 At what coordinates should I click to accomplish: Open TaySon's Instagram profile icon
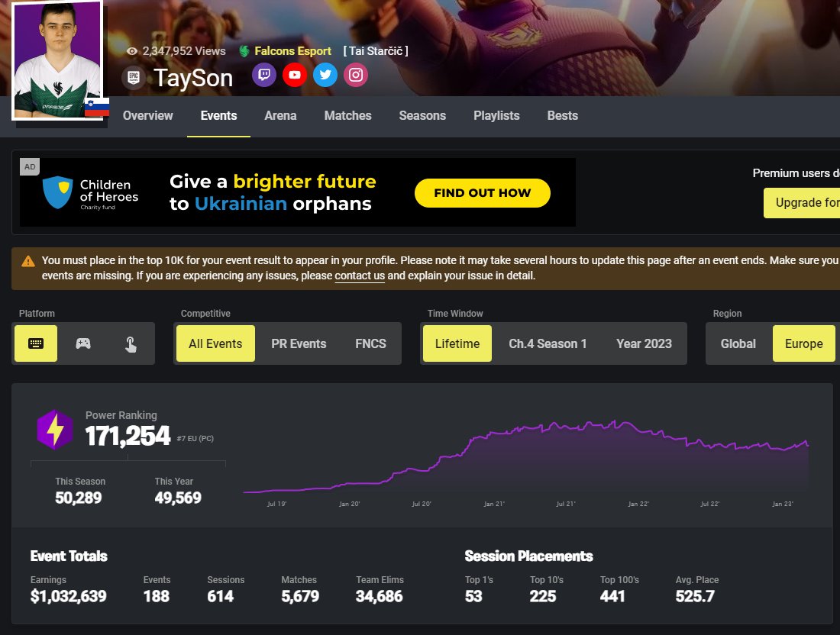[356, 75]
